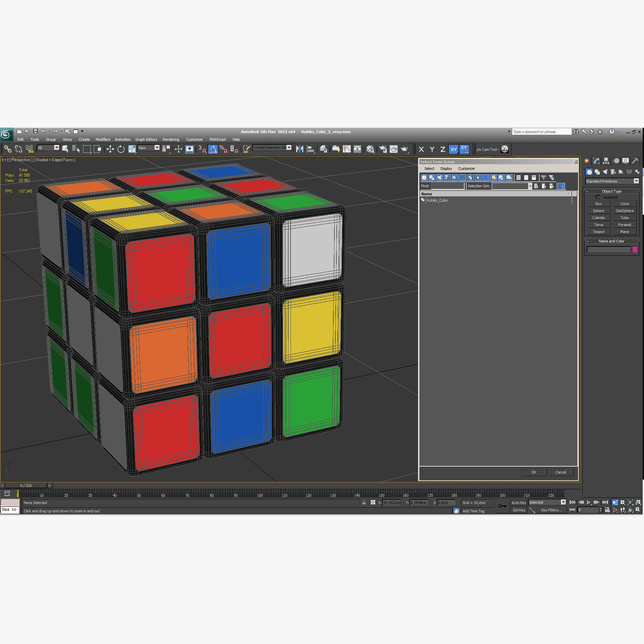This screenshot has height=644, width=644.
Task: Click the Unlink Selection icon
Action: [x=19, y=149]
